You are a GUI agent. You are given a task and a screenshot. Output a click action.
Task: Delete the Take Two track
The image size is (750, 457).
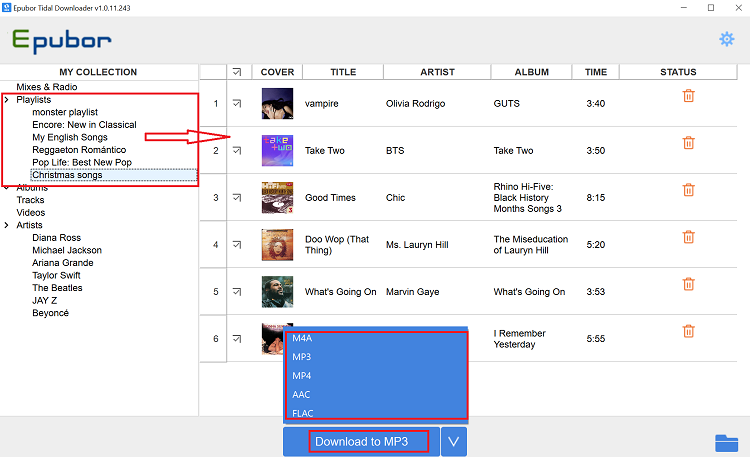click(688, 143)
